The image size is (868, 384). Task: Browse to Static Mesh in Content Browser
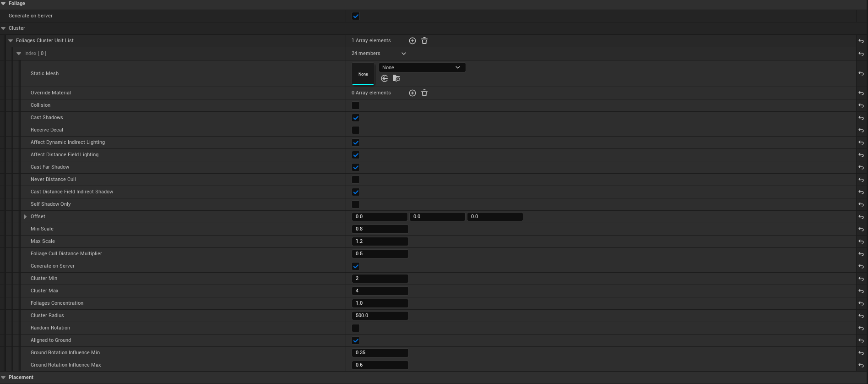click(x=396, y=78)
